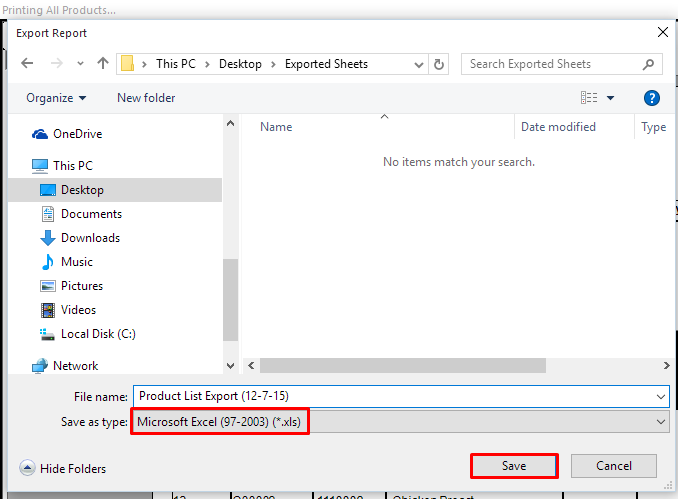Open the Help question mark icon
The image size is (678, 499).
(652, 98)
